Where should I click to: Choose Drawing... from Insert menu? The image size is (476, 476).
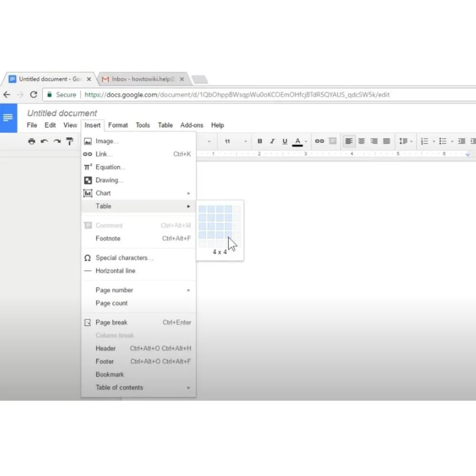[x=139, y=180]
